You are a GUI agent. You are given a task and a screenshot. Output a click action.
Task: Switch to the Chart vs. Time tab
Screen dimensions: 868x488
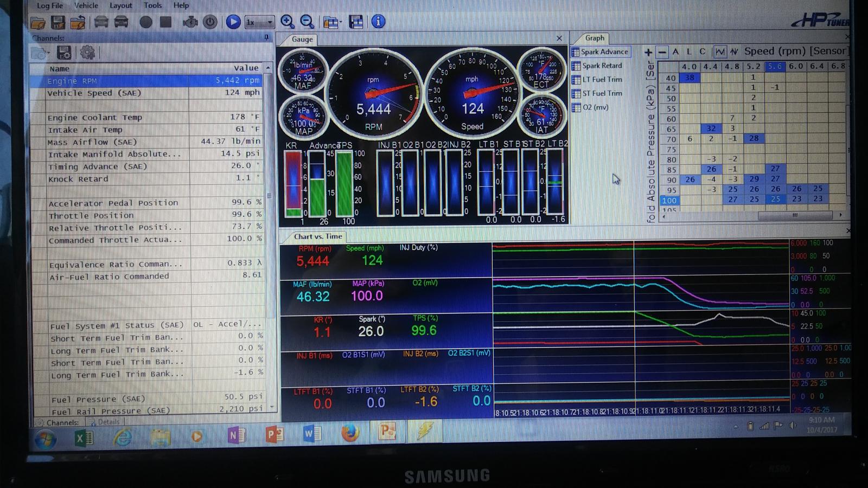tap(318, 236)
